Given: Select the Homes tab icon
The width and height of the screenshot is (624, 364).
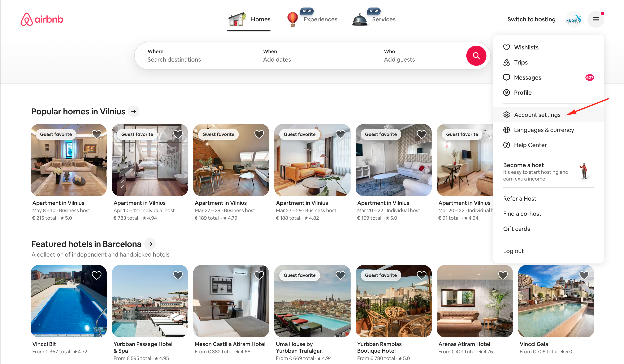Looking at the screenshot, I should 237,19.
